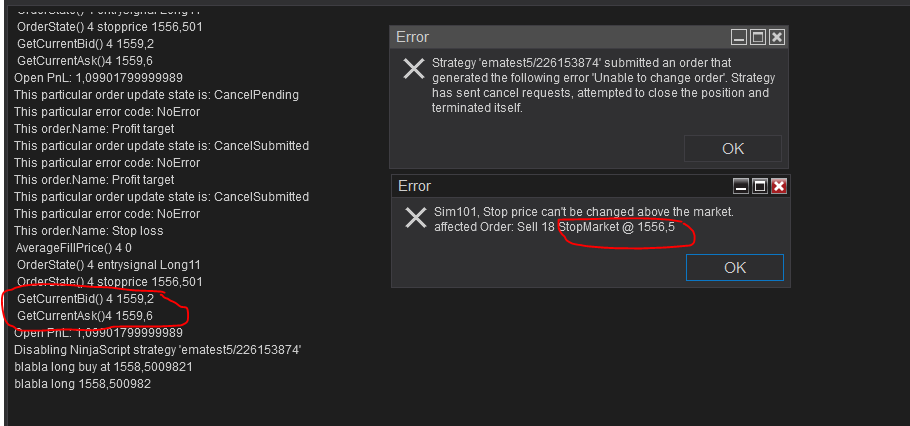The width and height of the screenshot is (910, 426).
Task: Select the 'CancelPending' order update state log line
Action: [x=156, y=94]
